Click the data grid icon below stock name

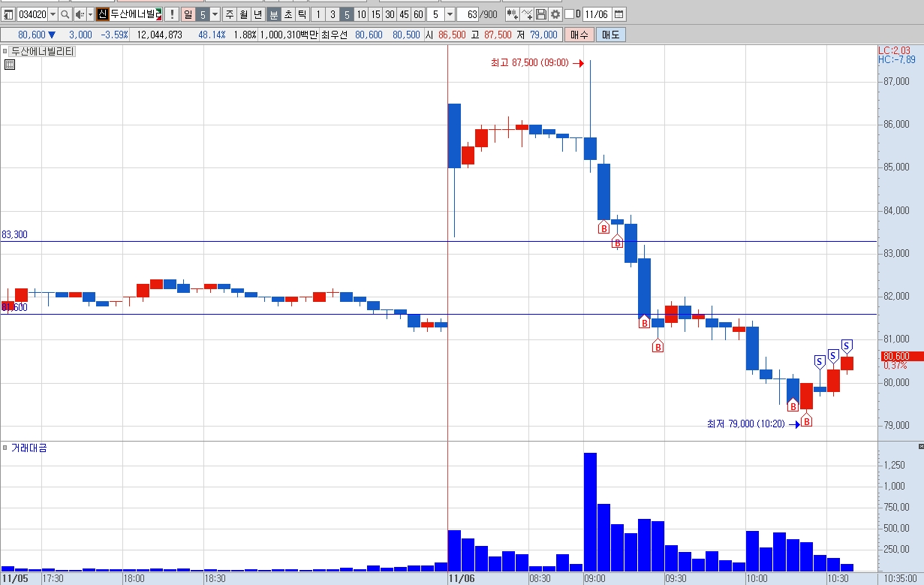[9, 65]
